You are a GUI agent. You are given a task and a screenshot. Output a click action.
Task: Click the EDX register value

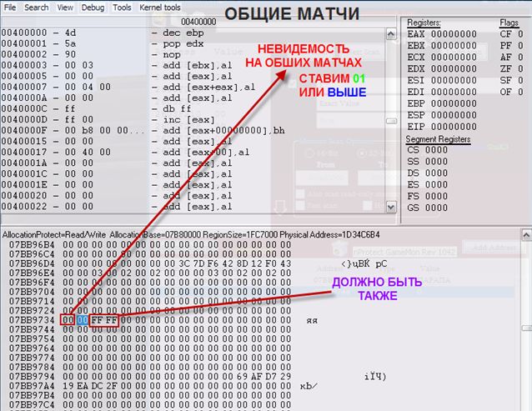click(454, 69)
